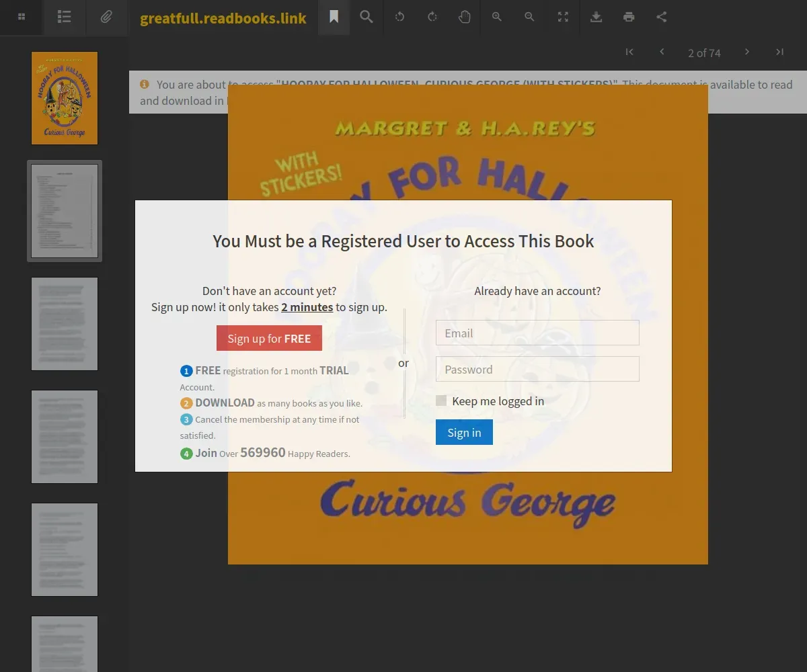
Task: Go to the next page arrow
Action: (x=747, y=52)
